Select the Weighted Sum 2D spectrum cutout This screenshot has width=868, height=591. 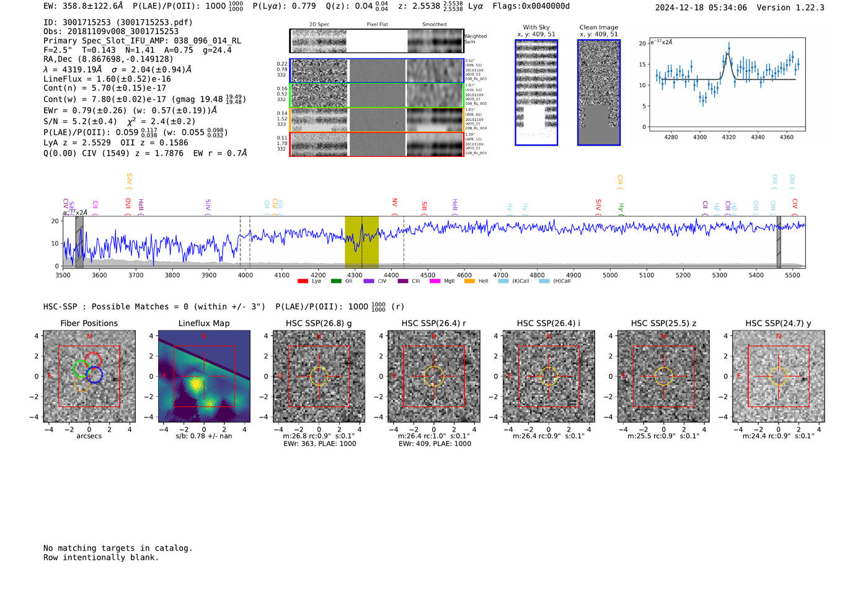(319, 41)
